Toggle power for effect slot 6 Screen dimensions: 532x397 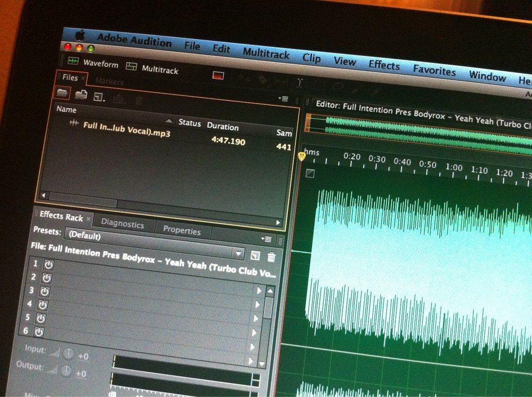click(38, 332)
